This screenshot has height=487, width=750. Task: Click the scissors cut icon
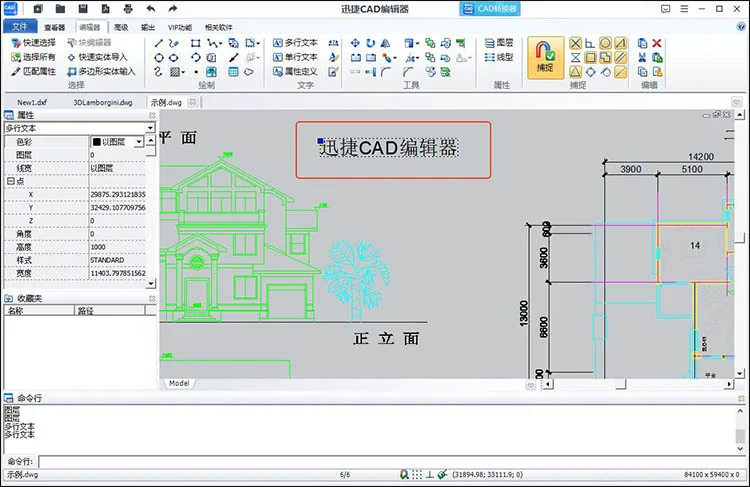pyautogui.click(x=642, y=58)
